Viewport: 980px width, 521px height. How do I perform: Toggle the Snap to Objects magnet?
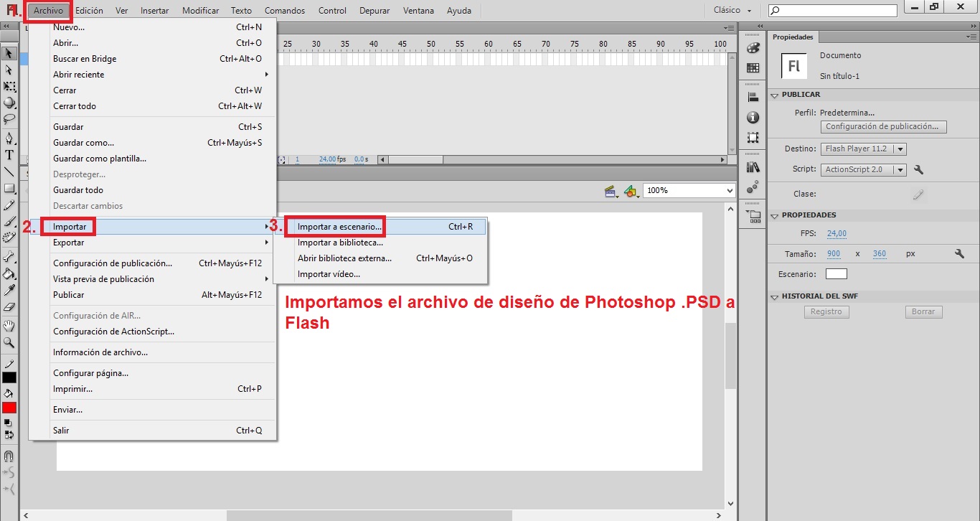(x=9, y=456)
